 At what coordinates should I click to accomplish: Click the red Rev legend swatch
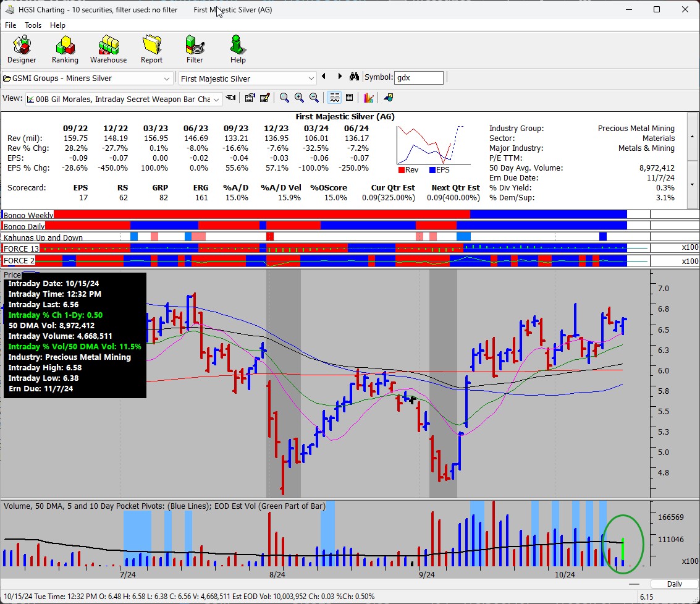[x=402, y=170]
